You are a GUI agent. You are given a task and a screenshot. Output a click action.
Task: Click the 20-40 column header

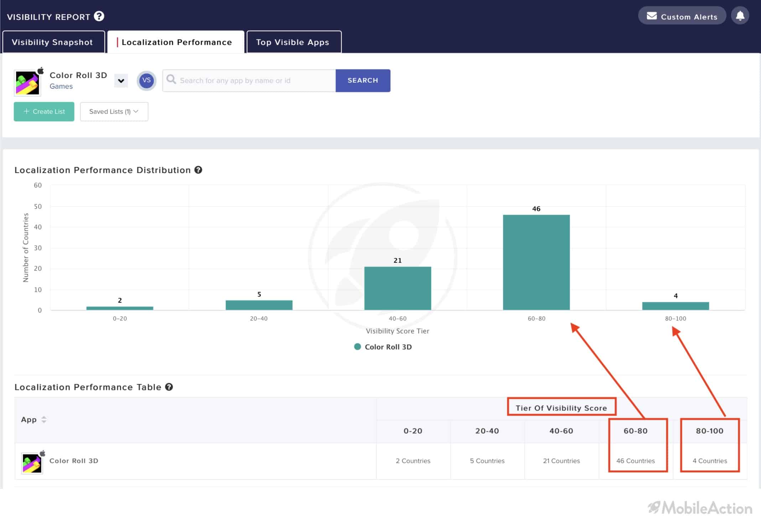click(487, 431)
